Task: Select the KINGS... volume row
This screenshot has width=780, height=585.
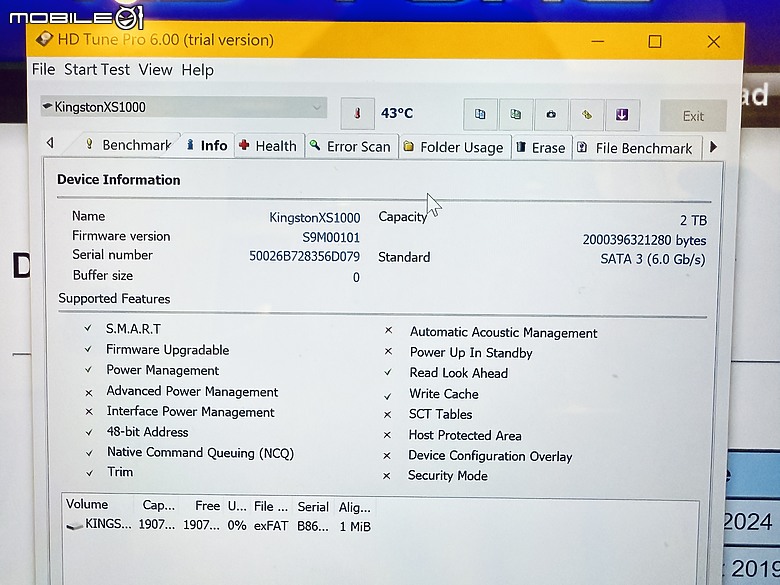Action: click(x=219, y=525)
